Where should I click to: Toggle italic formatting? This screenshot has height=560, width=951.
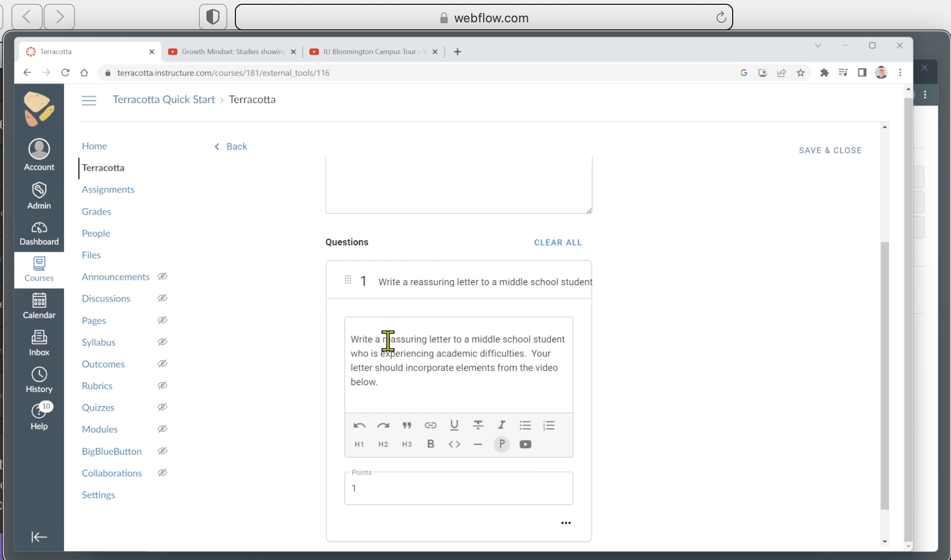click(502, 425)
